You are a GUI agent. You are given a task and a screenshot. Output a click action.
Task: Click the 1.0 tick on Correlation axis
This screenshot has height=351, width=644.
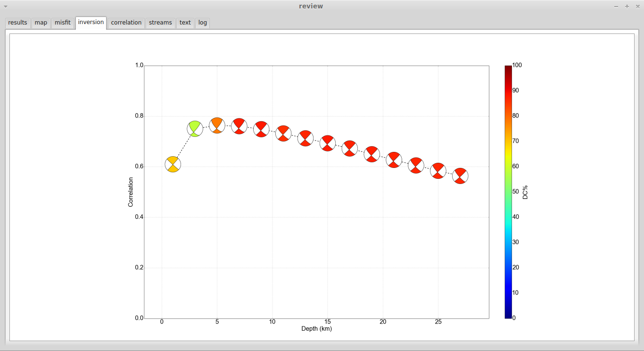coord(139,66)
